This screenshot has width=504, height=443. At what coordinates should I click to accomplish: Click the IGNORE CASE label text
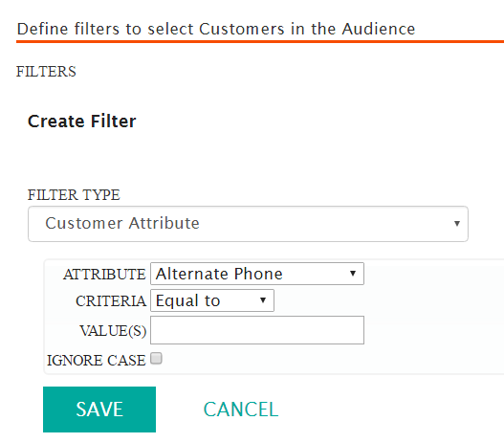(96, 361)
